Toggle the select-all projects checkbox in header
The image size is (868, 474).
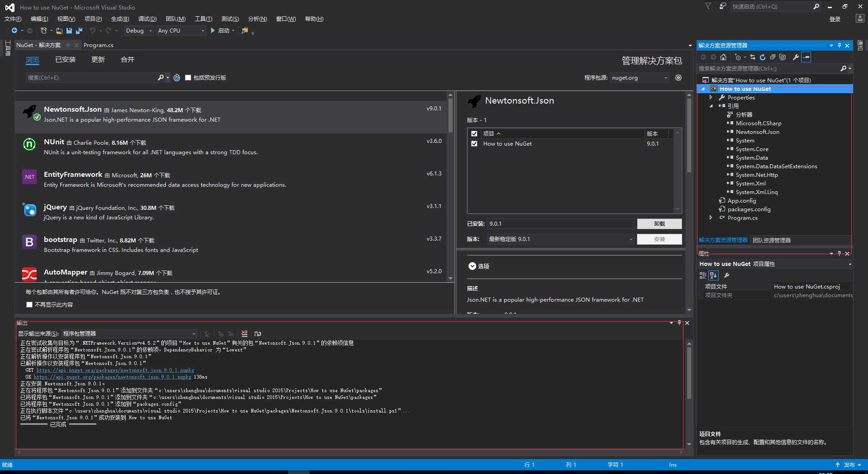[x=474, y=133]
